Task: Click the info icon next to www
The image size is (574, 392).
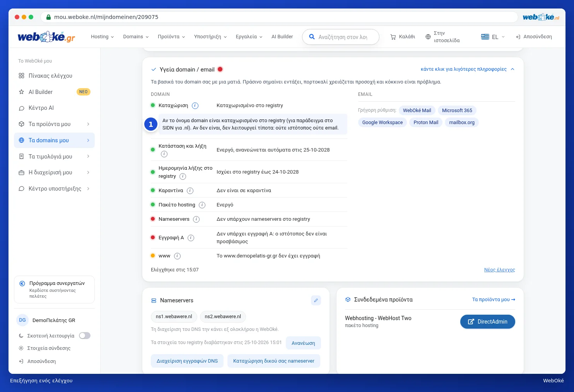Action: [x=177, y=256]
